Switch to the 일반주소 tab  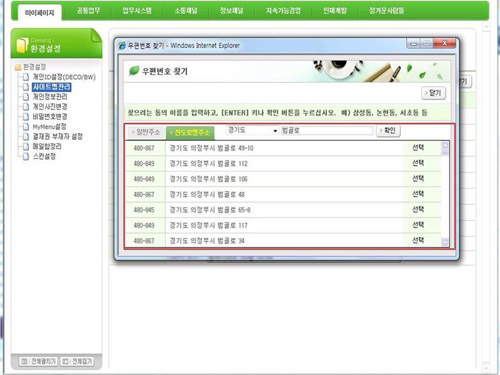click(x=146, y=132)
